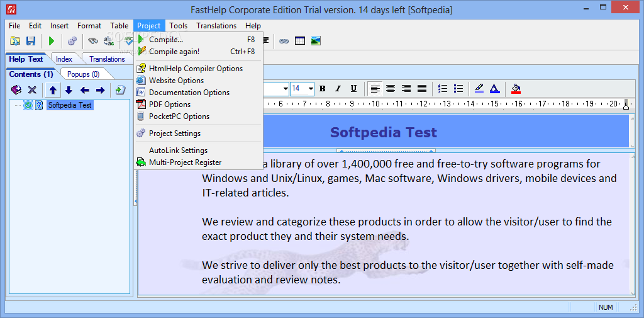Move topic up with the up arrow
The image size is (644, 318).
tap(53, 89)
